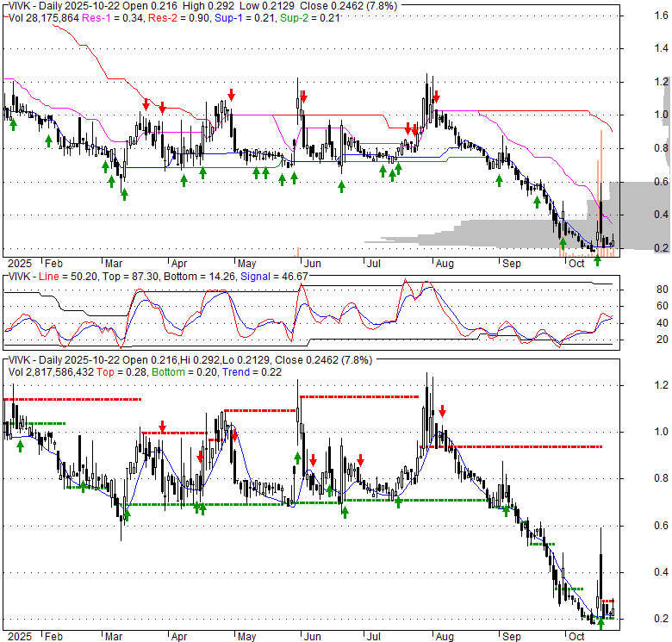Click the Vol 28,175,864 volume text
672x642 pixels.
tap(41, 17)
